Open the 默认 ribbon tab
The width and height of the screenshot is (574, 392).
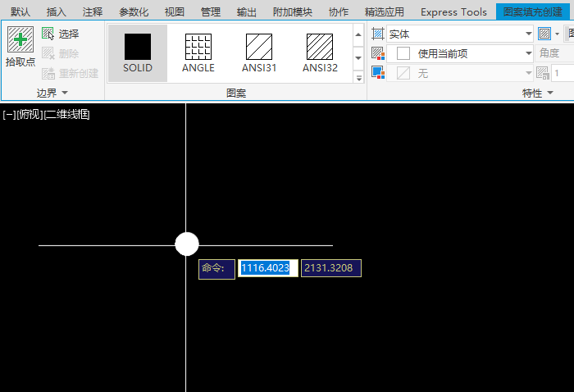click(x=20, y=12)
